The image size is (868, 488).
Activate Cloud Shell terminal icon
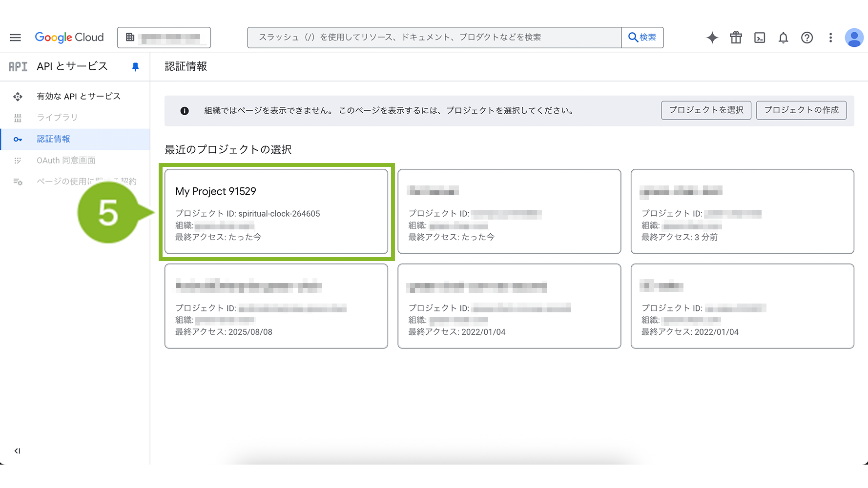(759, 38)
